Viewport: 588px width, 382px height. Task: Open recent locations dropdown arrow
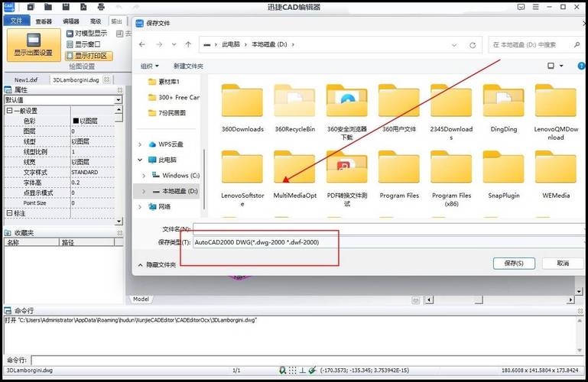point(174,44)
